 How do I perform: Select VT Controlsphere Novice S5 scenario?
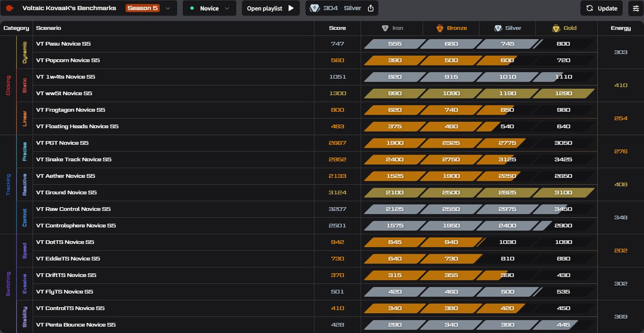[76, 226]
